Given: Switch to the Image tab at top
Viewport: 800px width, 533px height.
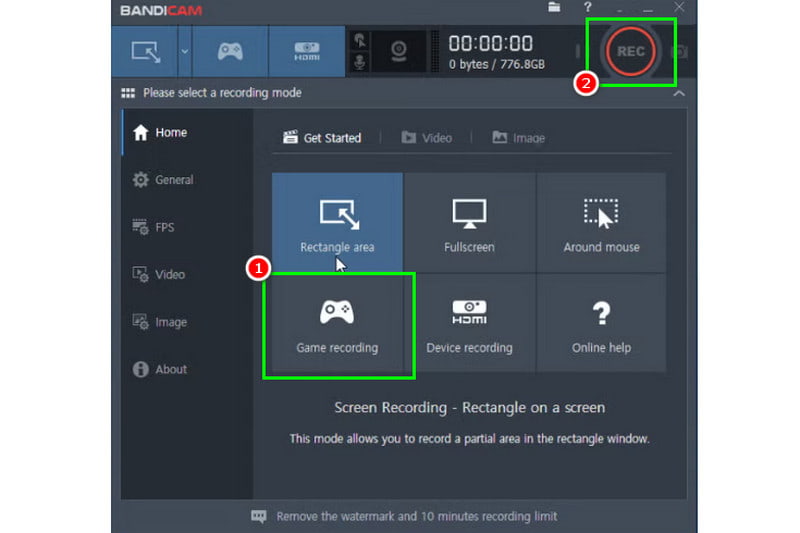Looking at the screenshot, I should tap(518, 138).
